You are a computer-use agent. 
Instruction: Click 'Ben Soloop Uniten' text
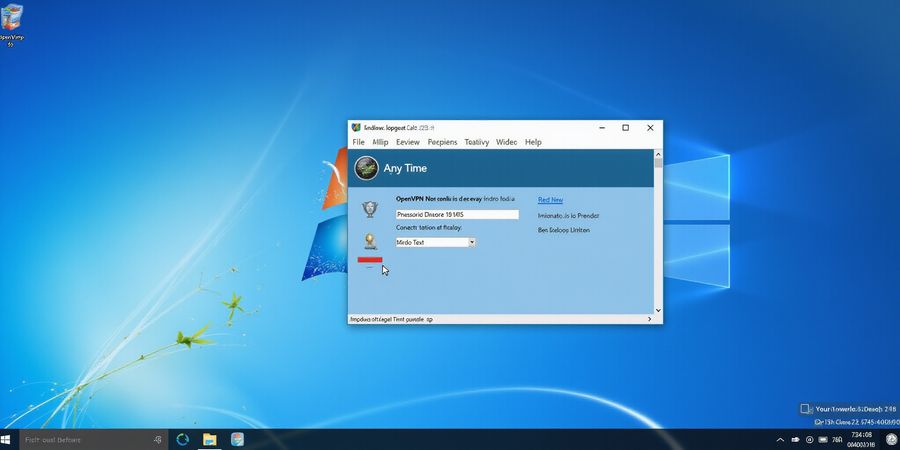pyautogui.click(x=564, y=230)
